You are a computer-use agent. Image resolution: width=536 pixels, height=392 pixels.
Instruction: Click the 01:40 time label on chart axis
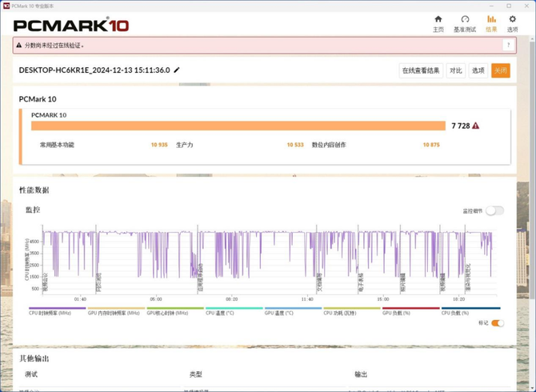click(x=80, y=299)
